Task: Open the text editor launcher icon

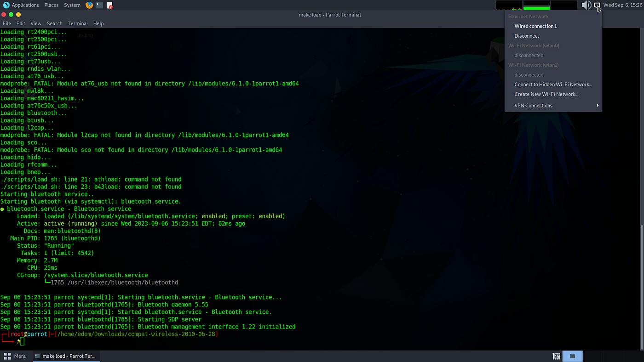Action: tap(109, 5)
